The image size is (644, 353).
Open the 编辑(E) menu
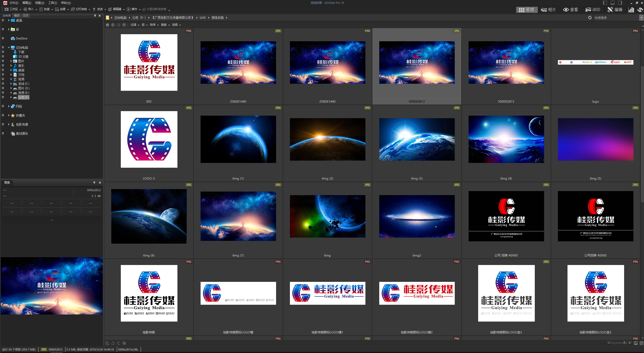click(27, 3)
